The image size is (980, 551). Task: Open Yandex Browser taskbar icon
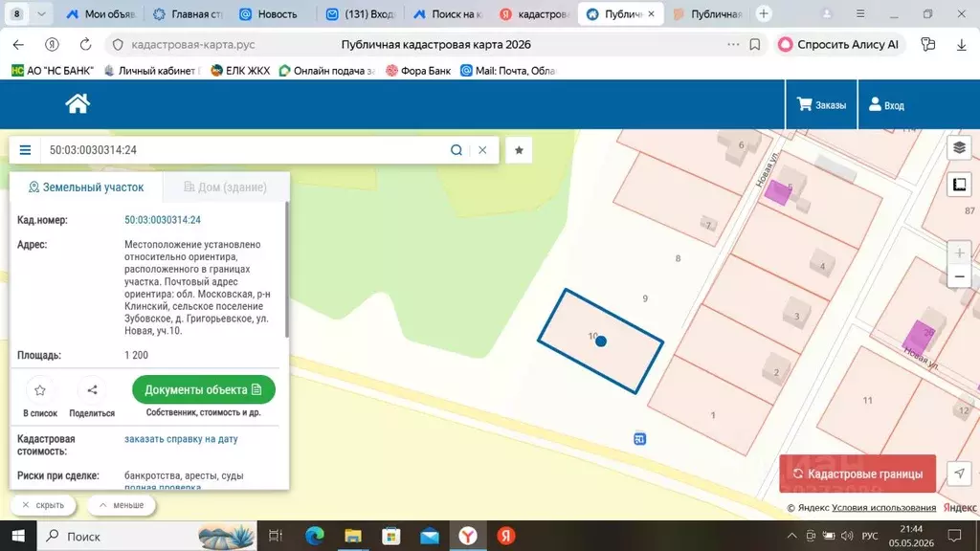(x=468, y=536)
